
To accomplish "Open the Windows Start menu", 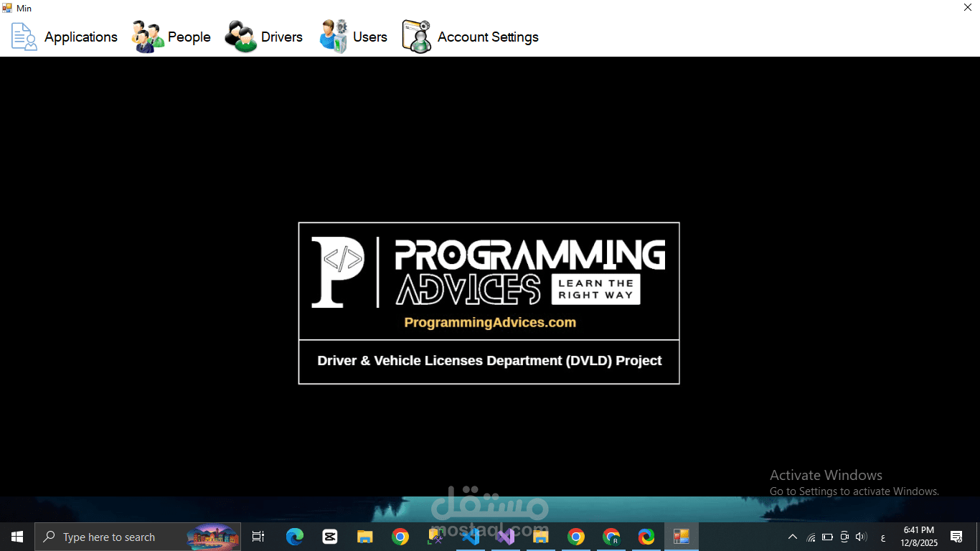I will coord(17,537).
